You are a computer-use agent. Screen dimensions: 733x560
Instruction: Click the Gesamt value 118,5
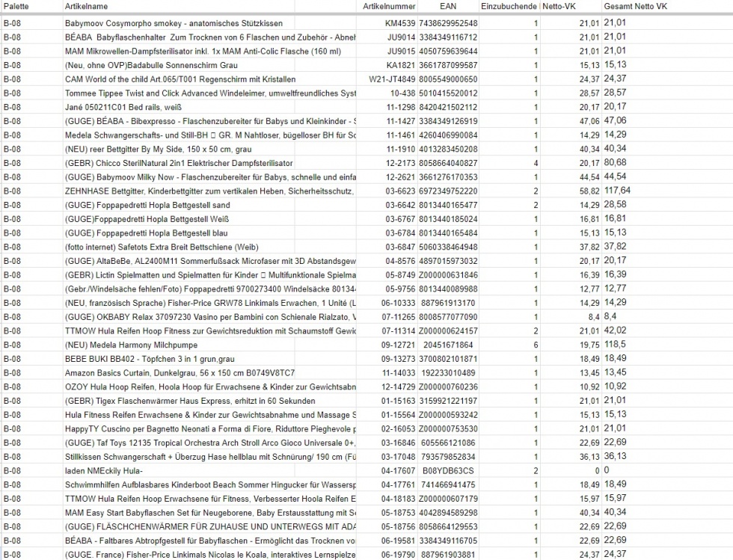(x=615, y=345)
